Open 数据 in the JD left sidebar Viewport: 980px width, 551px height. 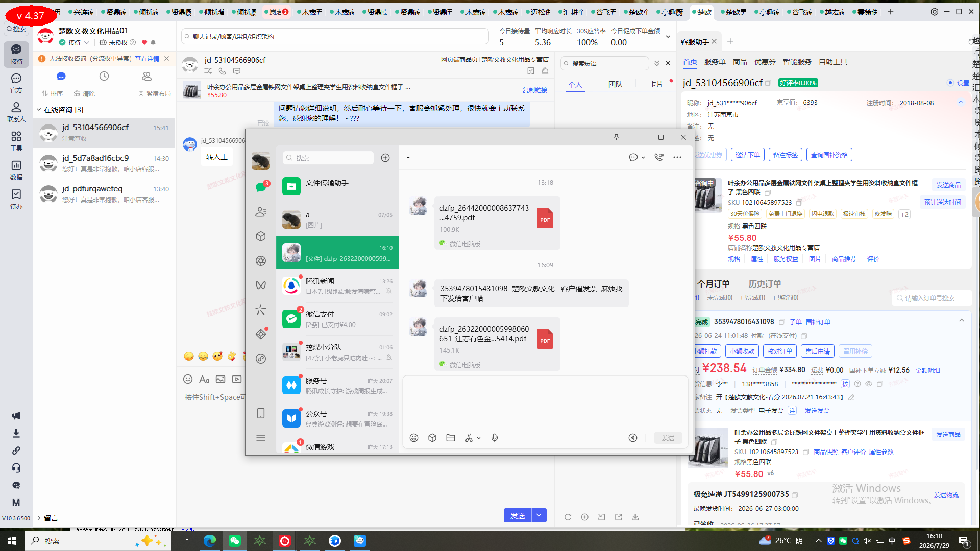pos(16,170)
